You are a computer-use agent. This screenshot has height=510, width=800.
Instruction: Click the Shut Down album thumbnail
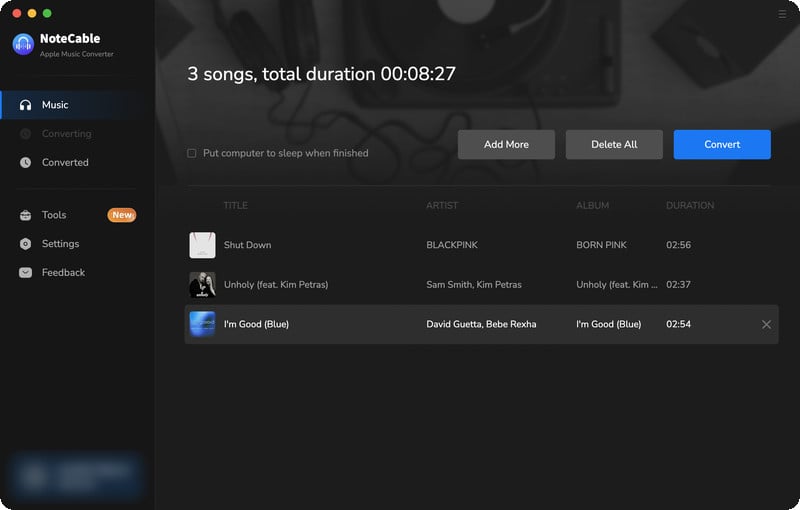pos(203,245)
